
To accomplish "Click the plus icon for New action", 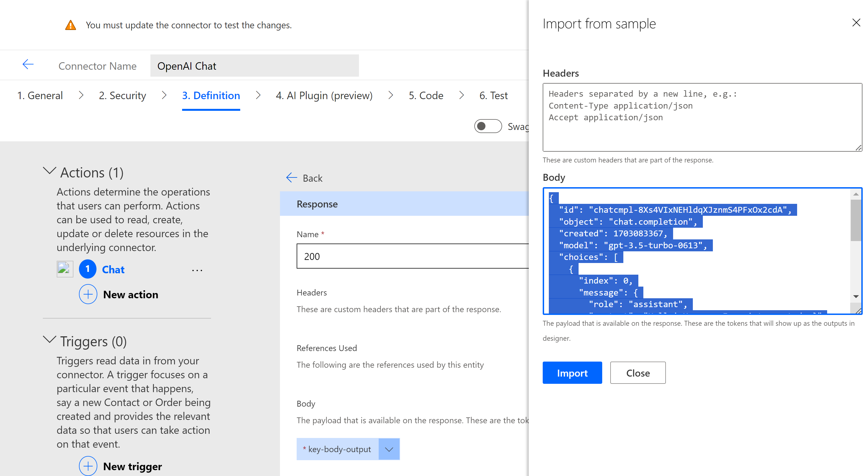I will [88, 295].
